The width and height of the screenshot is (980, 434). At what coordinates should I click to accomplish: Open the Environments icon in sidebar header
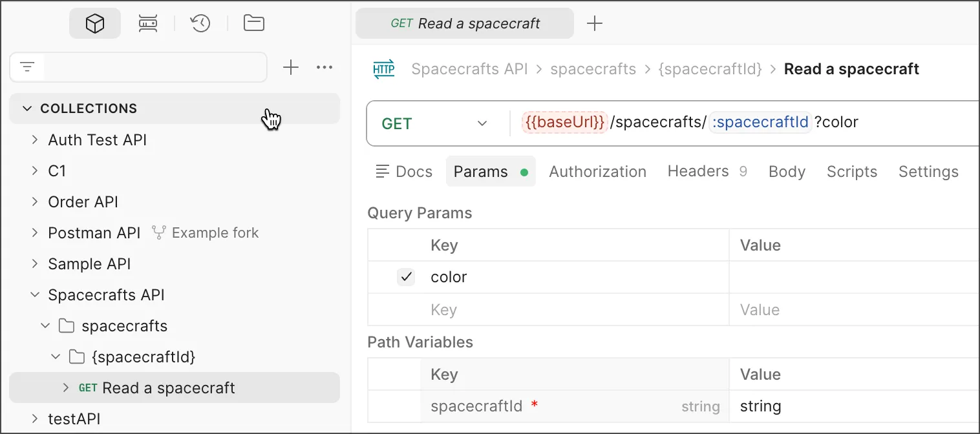coord(148,24)
